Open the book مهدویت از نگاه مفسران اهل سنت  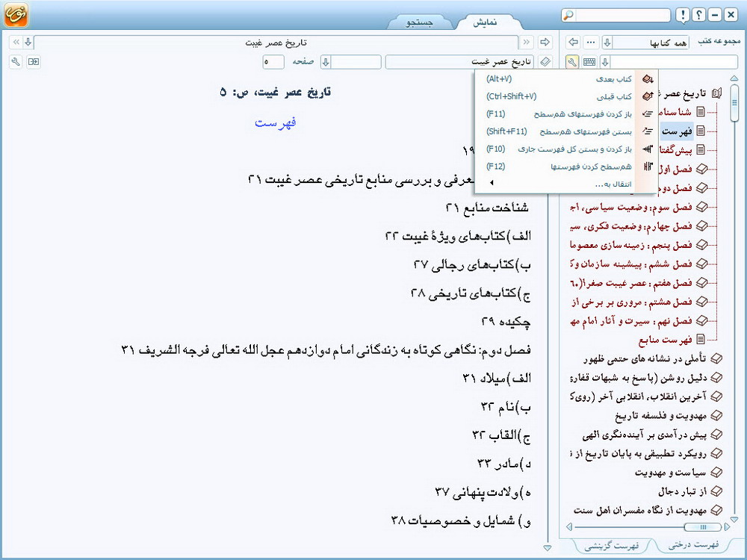pos(640,511)
